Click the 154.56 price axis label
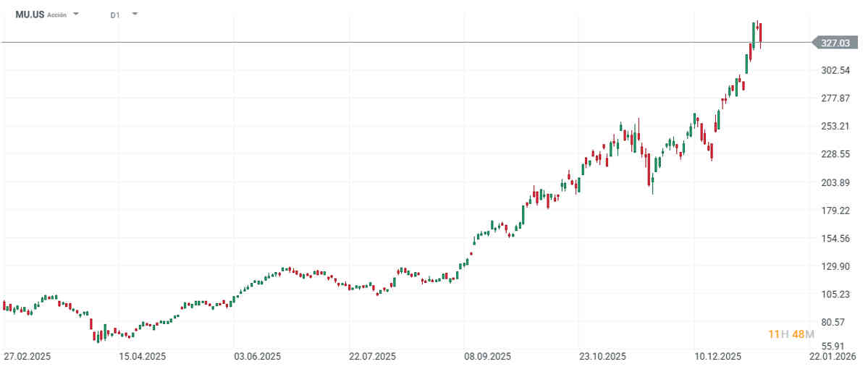Viewport: 868px width, 369px height. point(835,239)
